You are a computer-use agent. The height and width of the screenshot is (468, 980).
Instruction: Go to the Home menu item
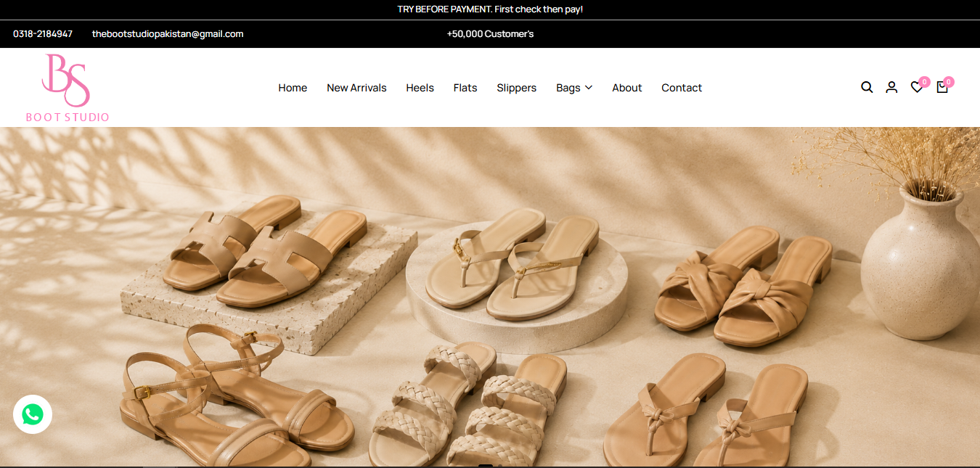click(293, 88)
